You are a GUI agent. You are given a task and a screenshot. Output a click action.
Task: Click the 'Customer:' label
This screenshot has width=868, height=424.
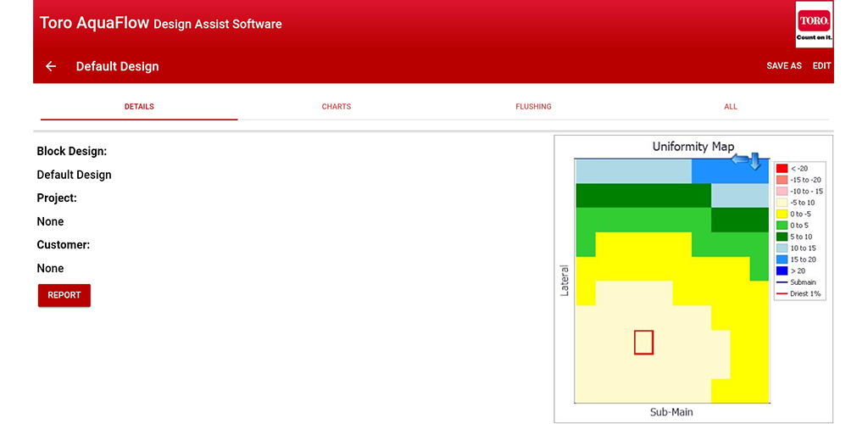[64, 245]
